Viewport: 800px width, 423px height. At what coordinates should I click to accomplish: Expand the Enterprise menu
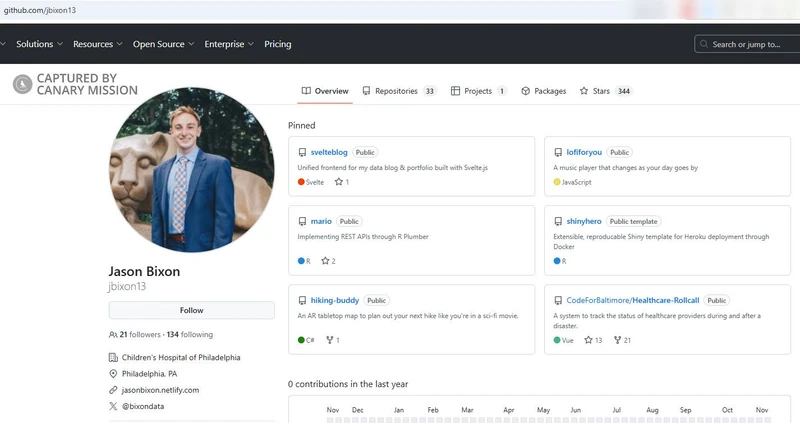point(229,44)
